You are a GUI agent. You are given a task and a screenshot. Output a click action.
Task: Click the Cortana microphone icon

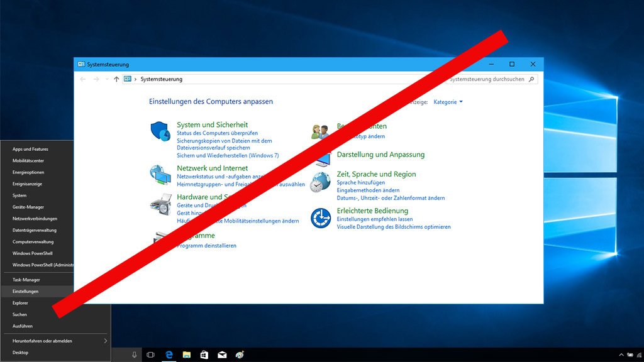pyautogui.click(x=135, y=354)
